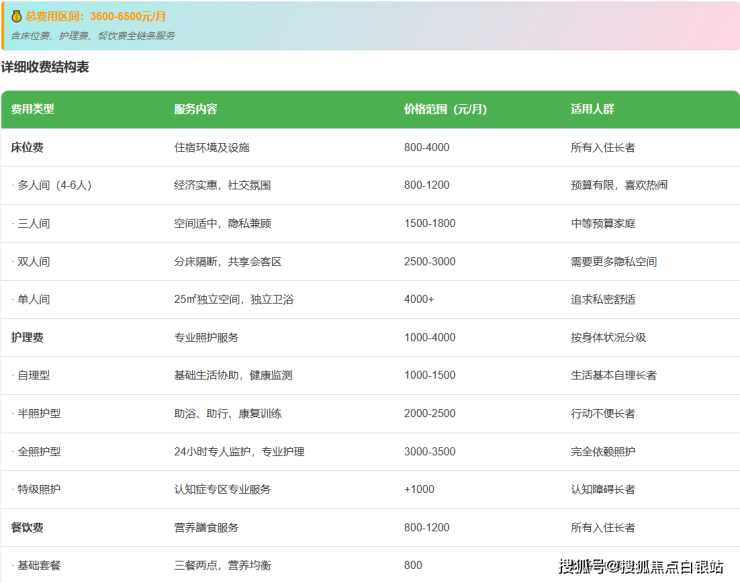Click the 搜狐号@搜狐焦点白银站 watermark
740x583 pixels.
pyautogui.click(x=641, y=567)
